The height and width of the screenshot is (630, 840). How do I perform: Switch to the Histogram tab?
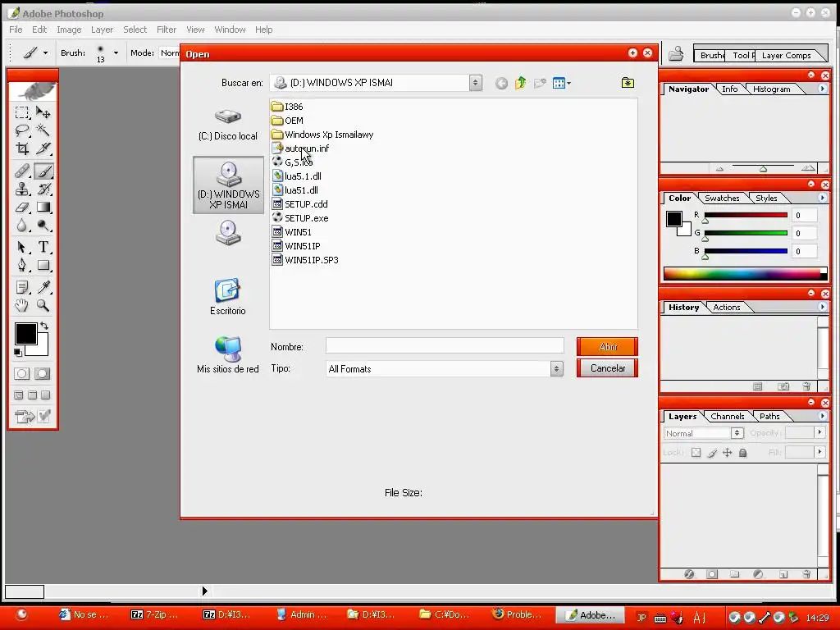click(771, 89)
